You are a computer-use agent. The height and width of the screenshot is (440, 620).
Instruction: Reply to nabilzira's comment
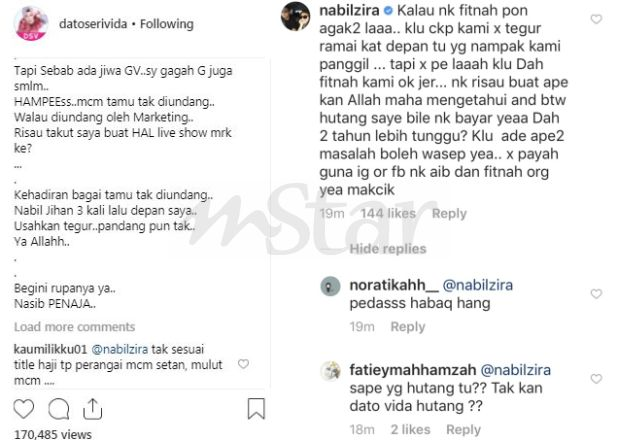(x=449, y=213)
